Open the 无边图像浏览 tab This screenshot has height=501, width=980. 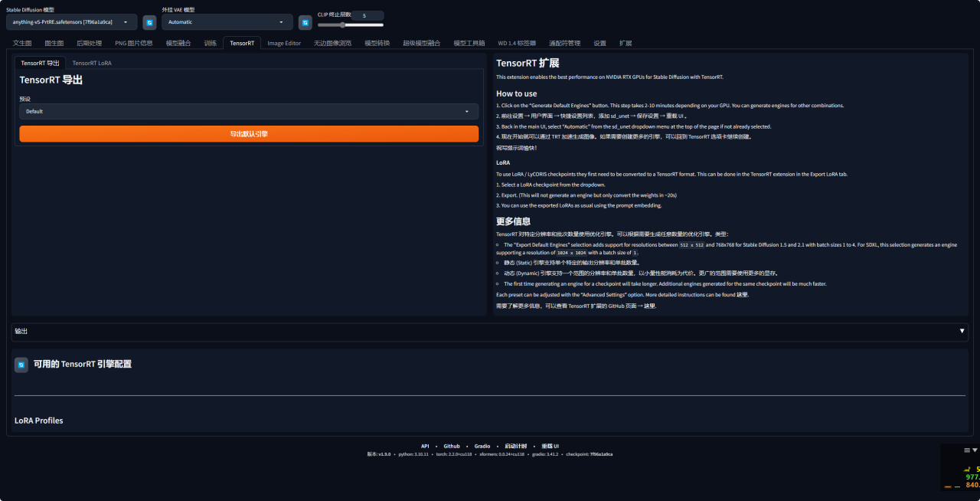332,43
